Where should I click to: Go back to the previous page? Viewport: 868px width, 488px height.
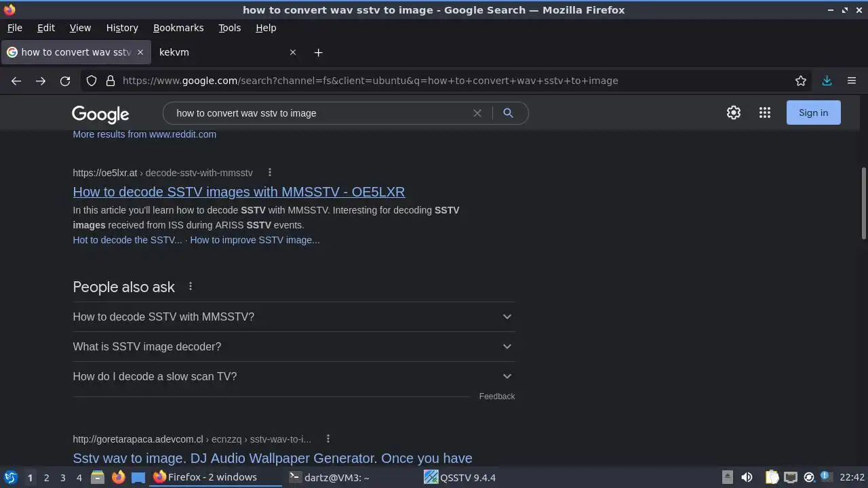(16, 81)
